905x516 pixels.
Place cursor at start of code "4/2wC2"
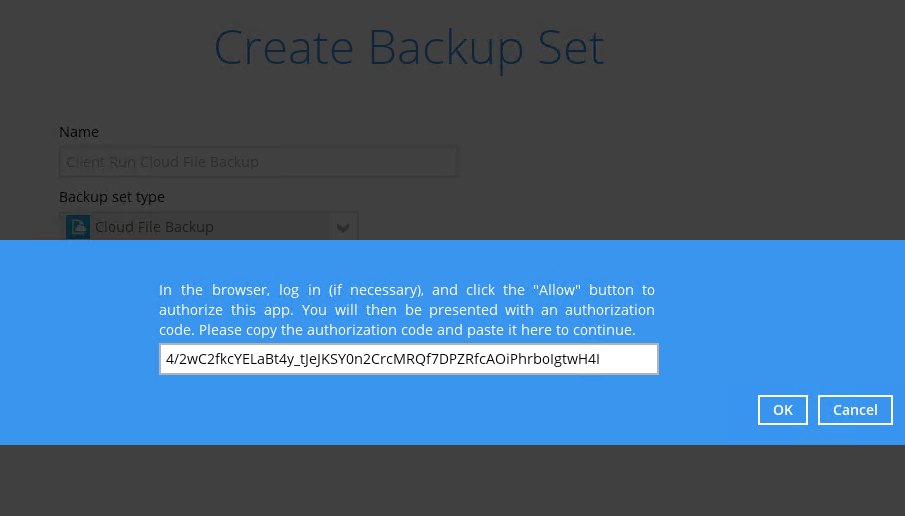(166, 359)
